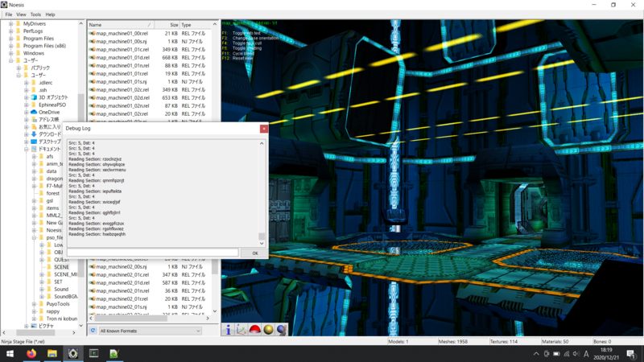
Task: Click the blue info icon below the viewport
Action: point(229,330)
